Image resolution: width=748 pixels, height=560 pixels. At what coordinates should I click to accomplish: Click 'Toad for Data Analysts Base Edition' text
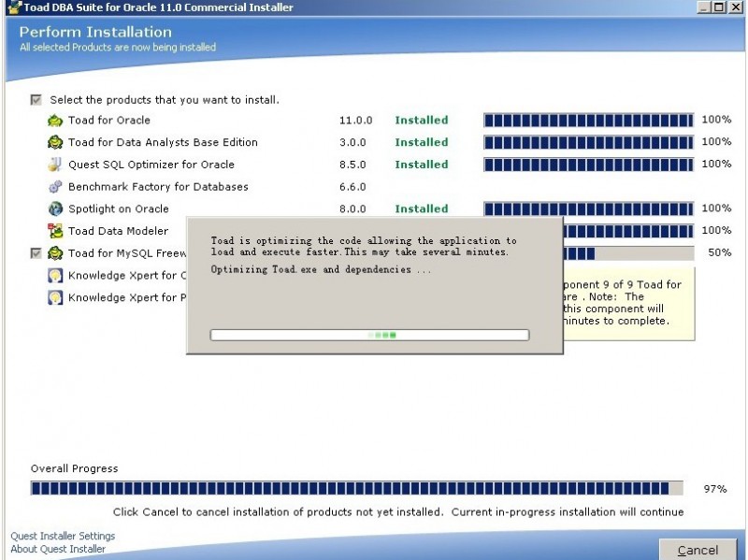(x=163, y=142)
